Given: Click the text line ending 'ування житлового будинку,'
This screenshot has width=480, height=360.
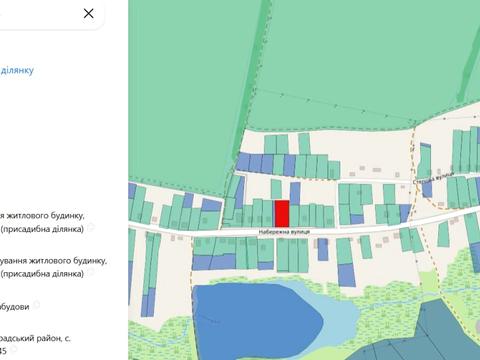Looking at the screenshot, I should coord(53,260).
